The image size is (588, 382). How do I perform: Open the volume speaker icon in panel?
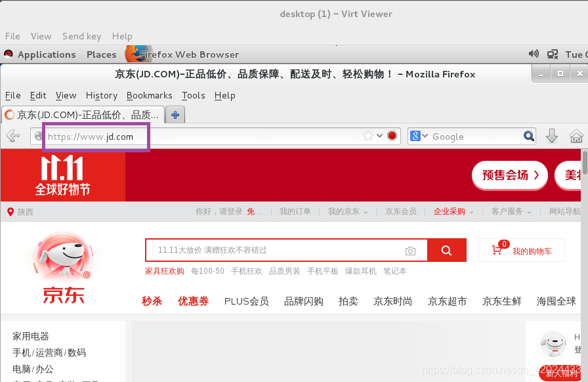pos(534,54)
